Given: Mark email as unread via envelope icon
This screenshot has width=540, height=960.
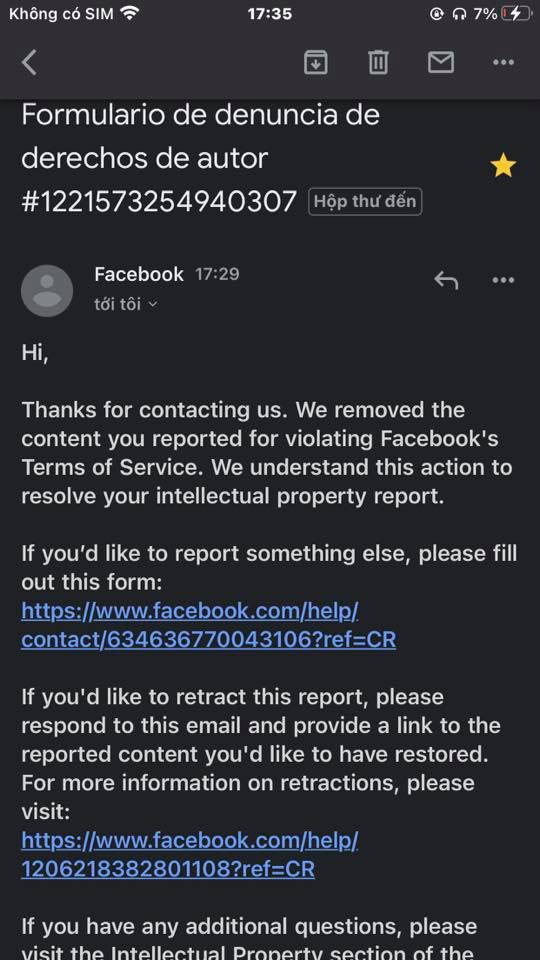Looking at the screenshot, I should point(441,62).
